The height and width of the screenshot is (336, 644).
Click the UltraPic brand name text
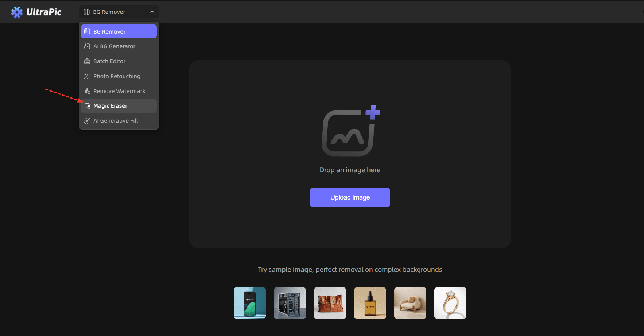point(44,12)
